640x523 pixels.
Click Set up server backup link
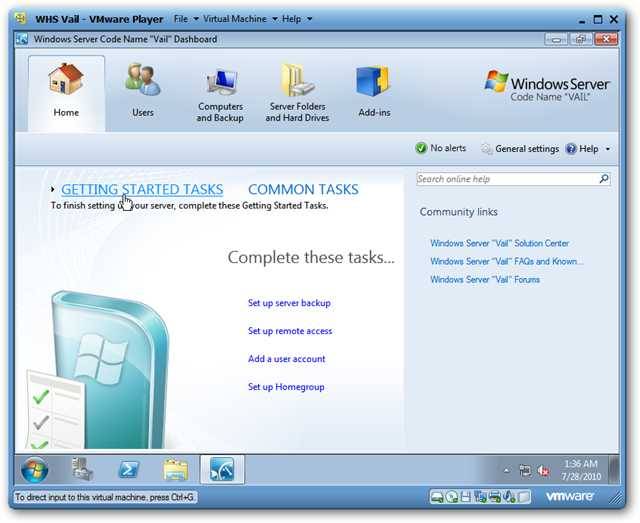[289, 303]
